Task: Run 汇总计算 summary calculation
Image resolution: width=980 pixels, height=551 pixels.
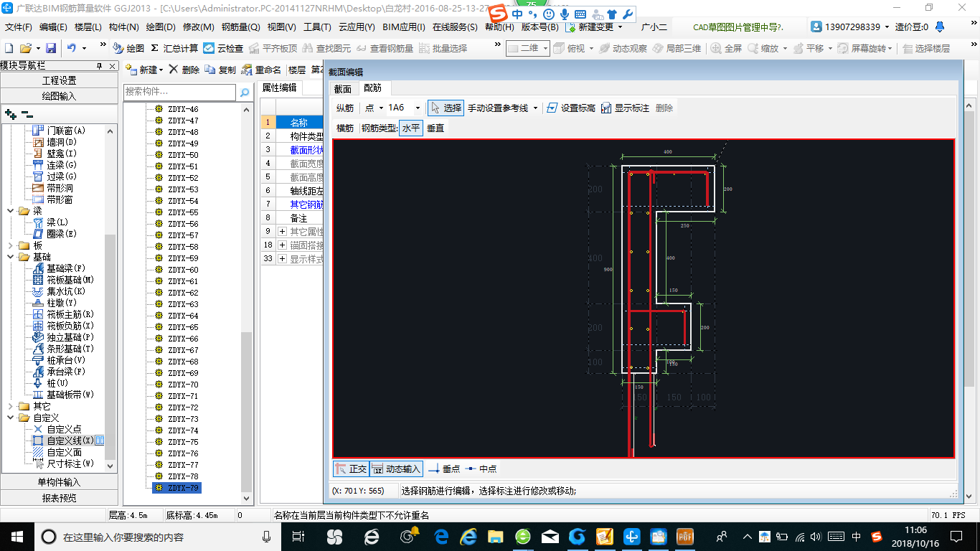Action: click(174, 48)
